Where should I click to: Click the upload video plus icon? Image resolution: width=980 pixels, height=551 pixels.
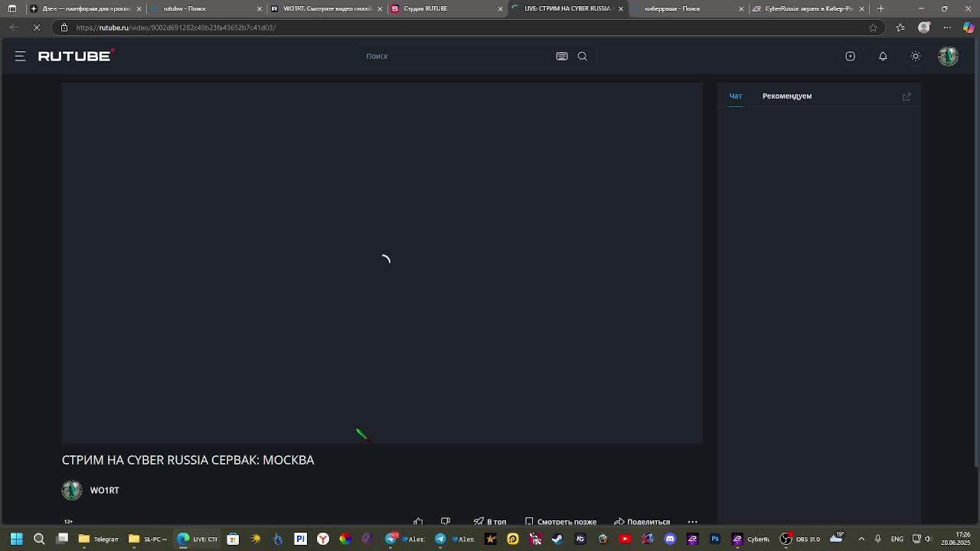click(x=850, y=56)
